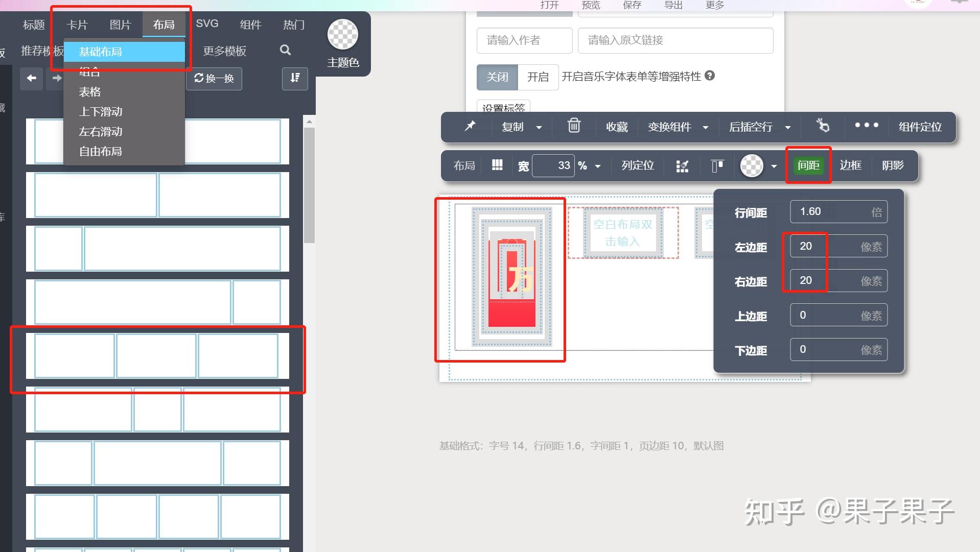Screen dimensions: 980x552
Task: Click the column alignment icon after 列定位
Action: 682,166
